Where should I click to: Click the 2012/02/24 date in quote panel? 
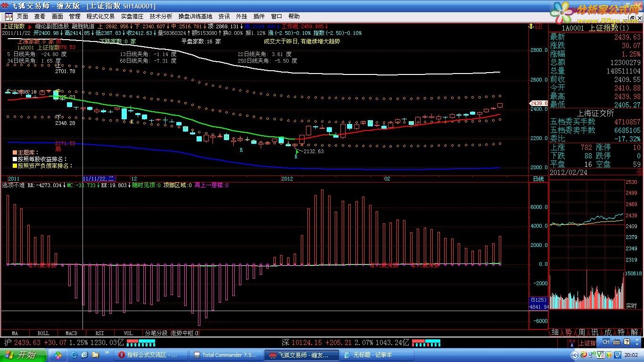click(568, 173)
